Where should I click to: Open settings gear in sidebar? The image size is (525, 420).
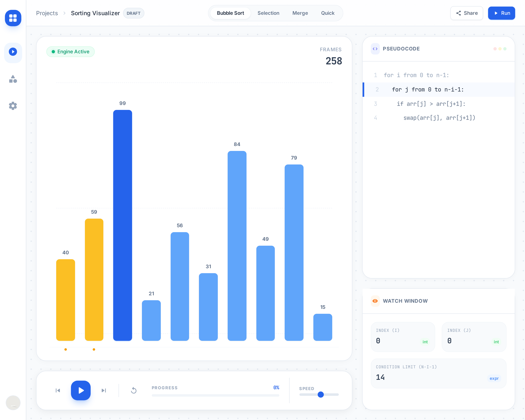point(13,106)
